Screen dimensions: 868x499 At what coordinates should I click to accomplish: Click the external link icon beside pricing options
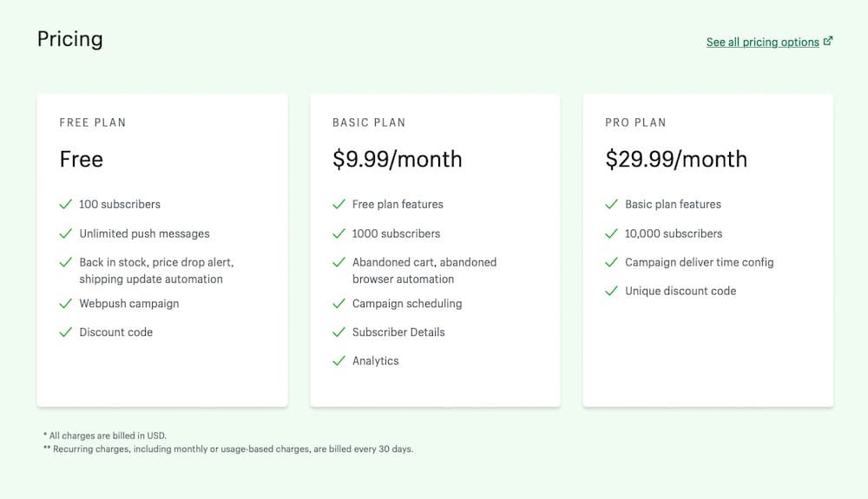click(x=828, y=41)
